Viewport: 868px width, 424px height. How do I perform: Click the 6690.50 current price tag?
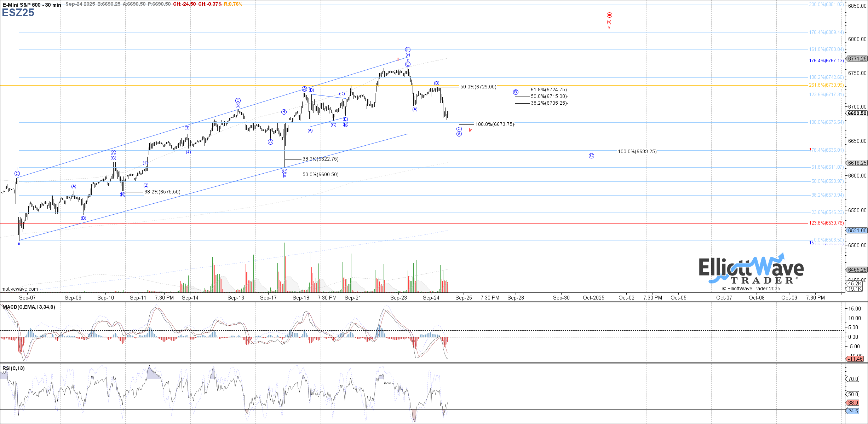click(857, 113)
